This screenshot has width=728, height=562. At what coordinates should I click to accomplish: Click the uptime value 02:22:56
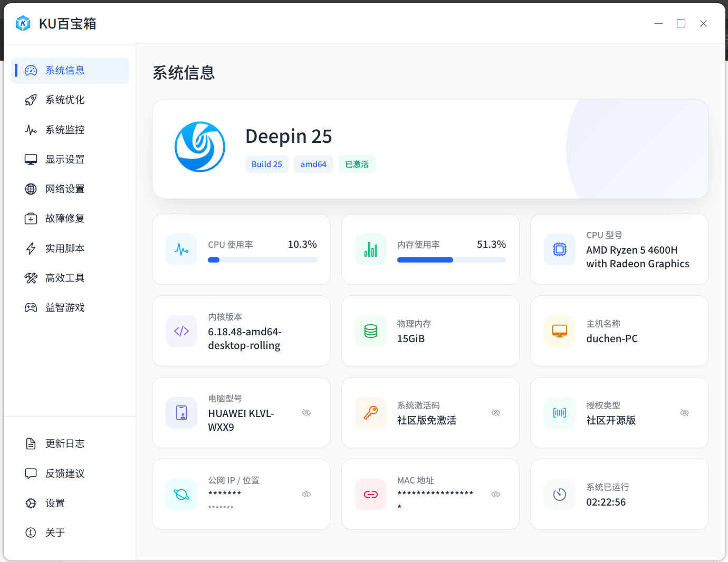point(606,502)
